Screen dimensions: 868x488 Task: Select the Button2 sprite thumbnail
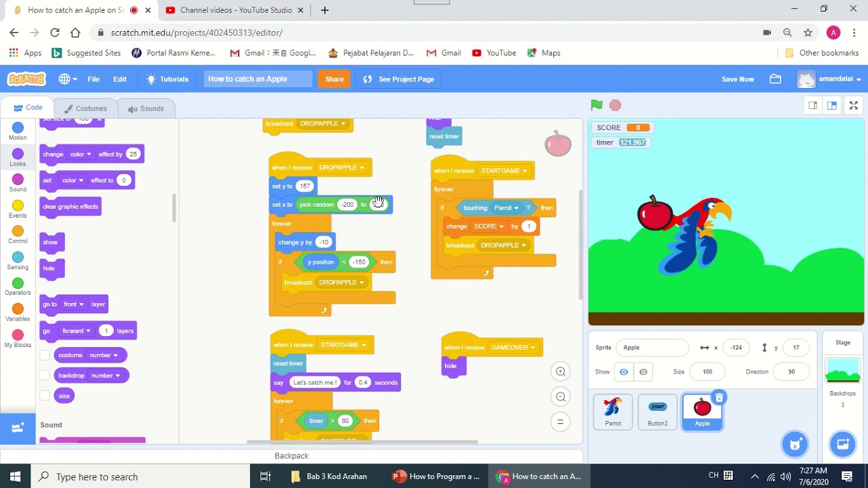pos(657,411)
